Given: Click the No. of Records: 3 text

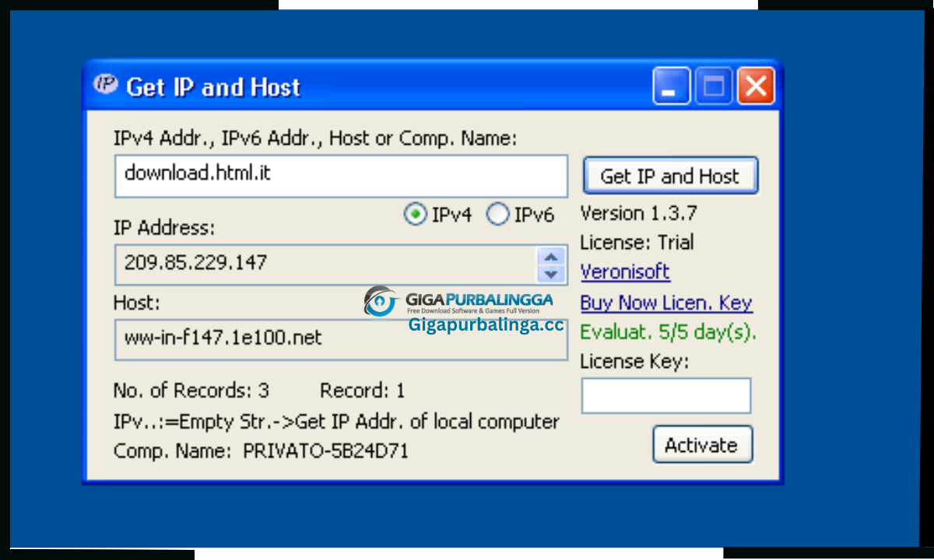Looking at the screenshot, I should pos(191,390).
